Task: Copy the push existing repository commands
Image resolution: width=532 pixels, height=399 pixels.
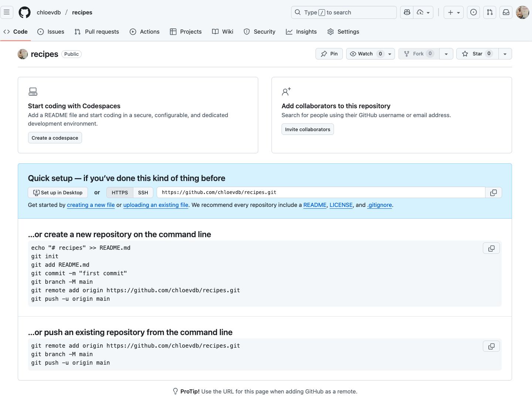Action: (491, 346)
